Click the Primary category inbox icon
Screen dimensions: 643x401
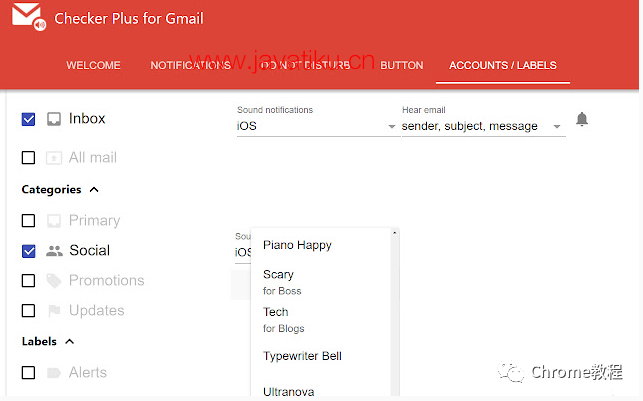54,221
